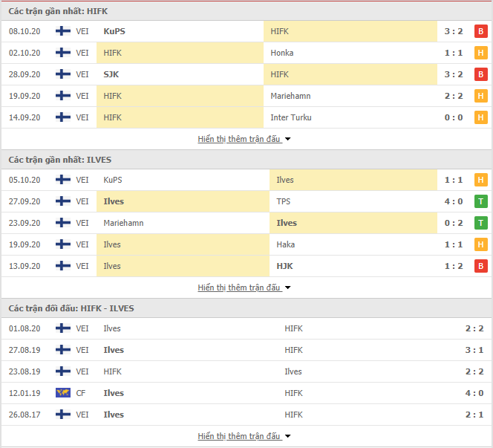Click the green T badge for Mariehamn vs Ilves
493x448 pixels.
[480, 223]
